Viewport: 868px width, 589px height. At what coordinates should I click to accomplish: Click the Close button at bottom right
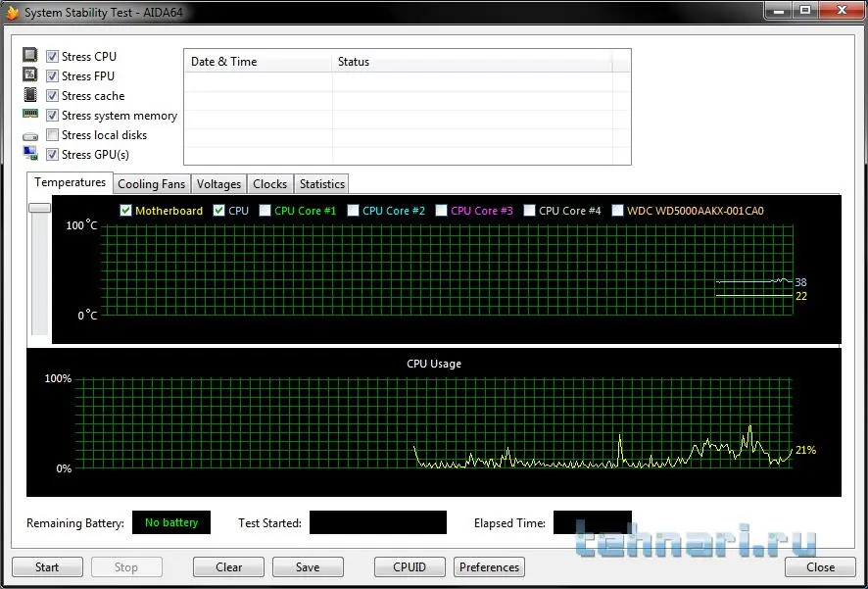(820, 566)
